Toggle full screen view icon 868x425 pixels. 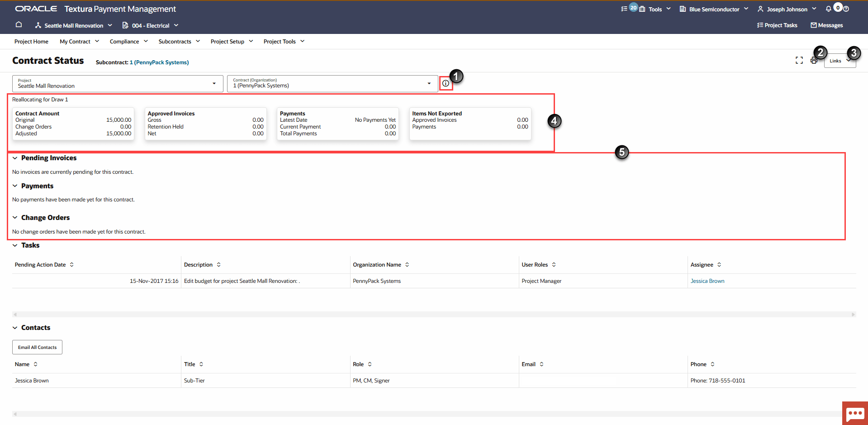799,60
